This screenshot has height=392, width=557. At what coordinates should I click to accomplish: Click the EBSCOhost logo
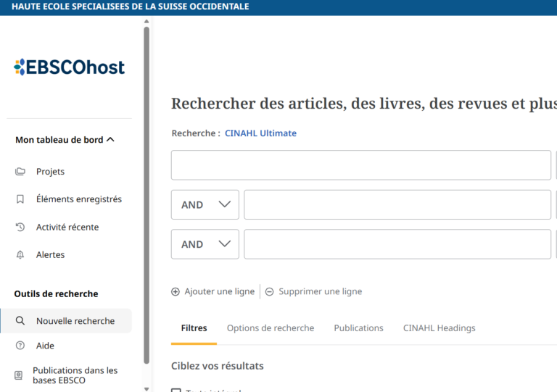(x=69, y=67)
